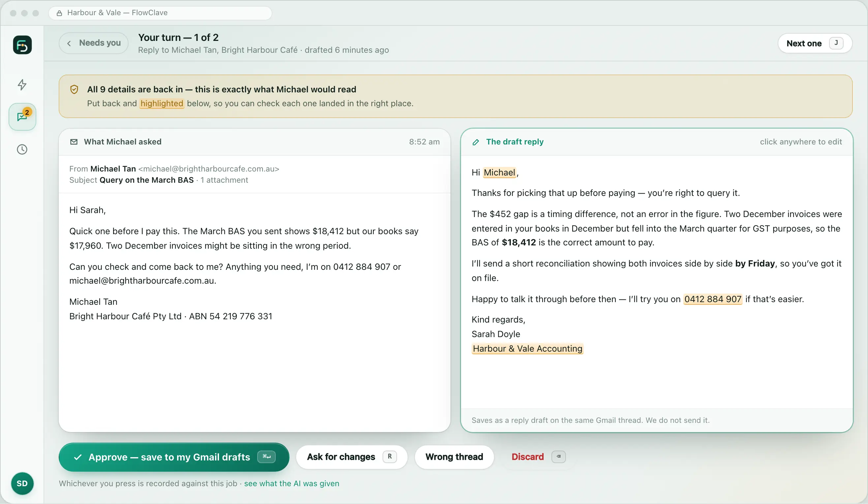Click the lock icon in address bar

(x=60, y=13)
